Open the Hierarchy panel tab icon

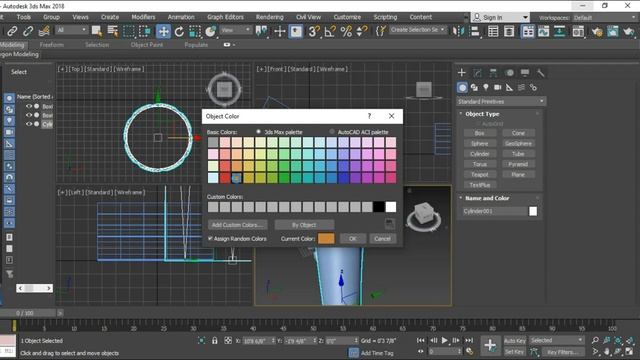tap(493, 73)
